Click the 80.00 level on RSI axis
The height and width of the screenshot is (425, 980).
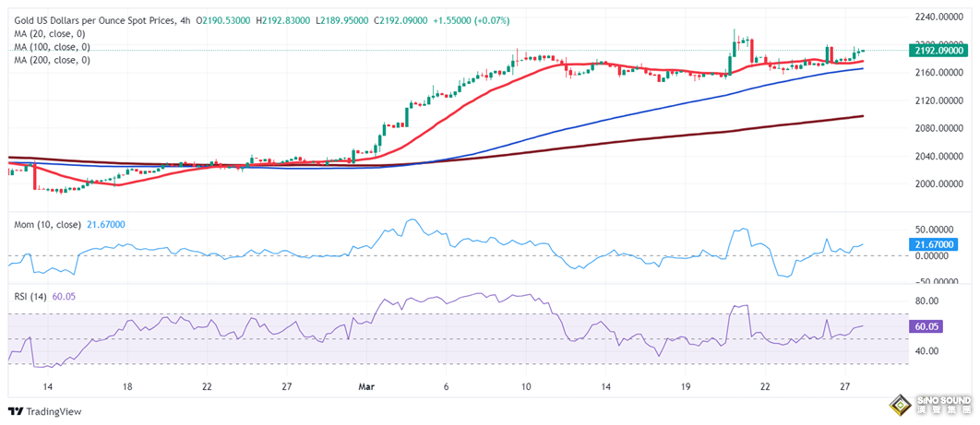(926, 301)
